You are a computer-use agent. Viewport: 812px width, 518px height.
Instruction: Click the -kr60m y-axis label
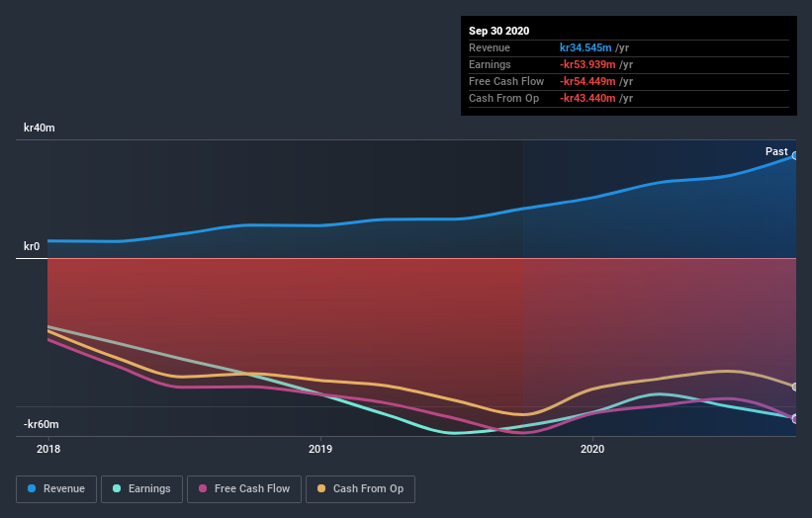(42, 424)
